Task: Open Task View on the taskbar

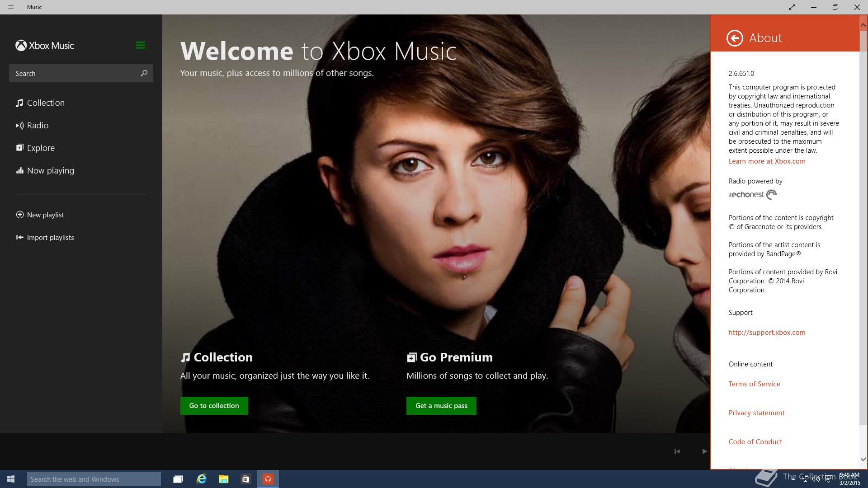Action: pyautogui.click(x=178, y=479)
